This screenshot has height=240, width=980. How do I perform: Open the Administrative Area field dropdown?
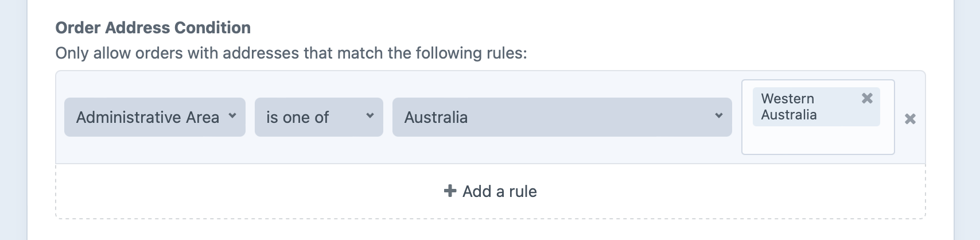155,117
